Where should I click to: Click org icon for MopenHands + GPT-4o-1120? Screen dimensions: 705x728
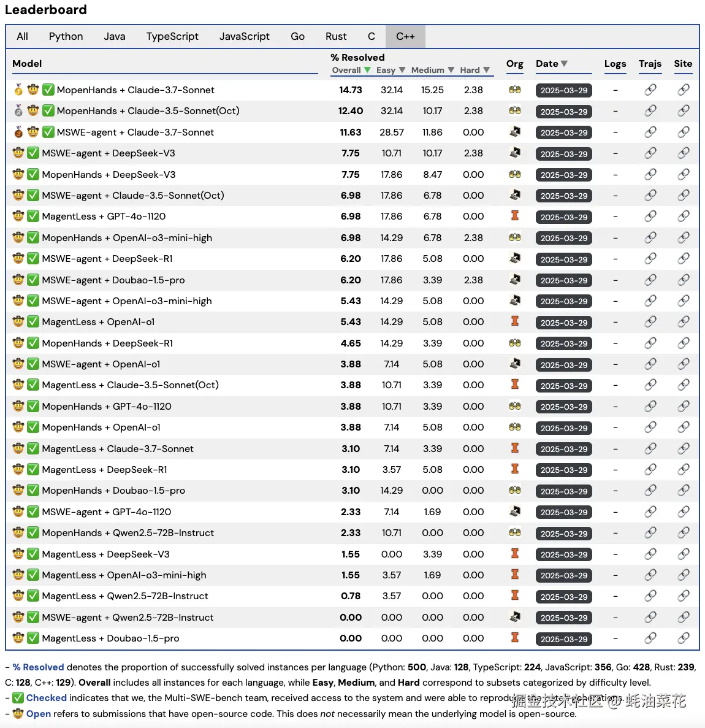click(x=515, y=406)
